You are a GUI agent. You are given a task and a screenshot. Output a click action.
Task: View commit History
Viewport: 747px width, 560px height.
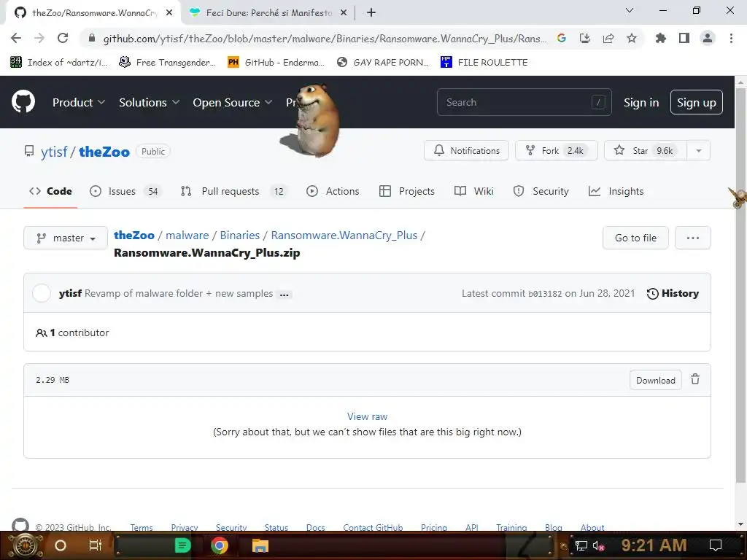[673, 293]
